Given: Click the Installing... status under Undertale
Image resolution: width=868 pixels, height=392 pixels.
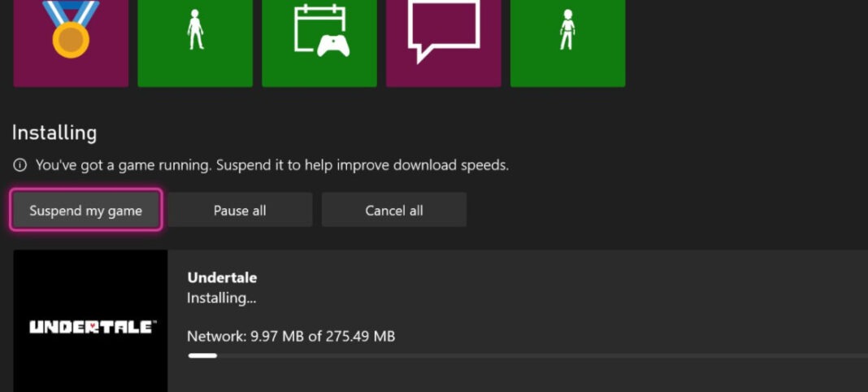Looking at the screenshot, I should tap(221, 298).
